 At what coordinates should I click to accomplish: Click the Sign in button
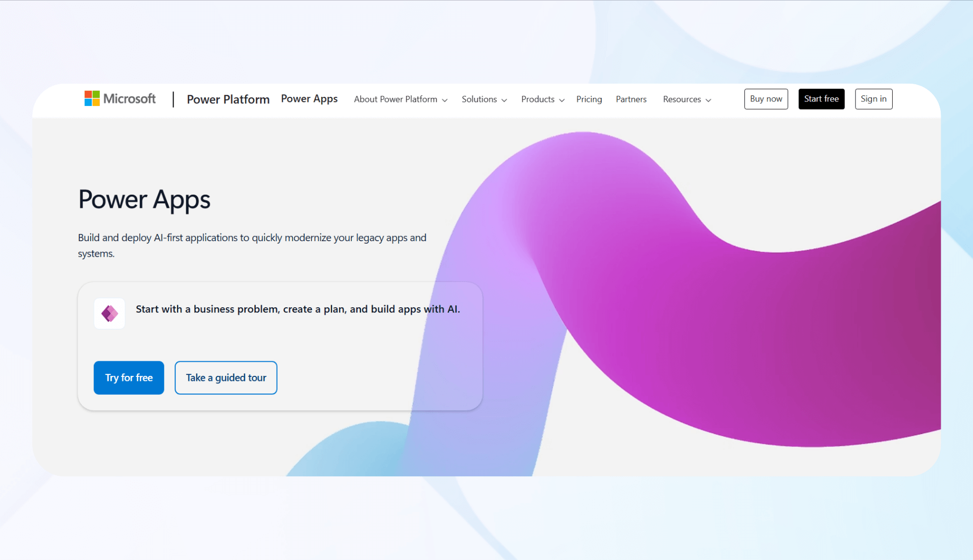point(873,99)
